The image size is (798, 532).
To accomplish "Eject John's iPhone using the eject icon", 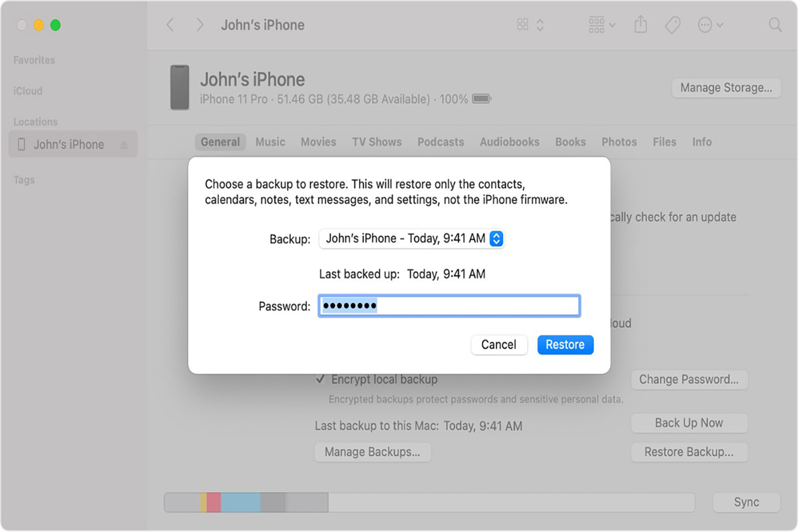I will (124, 144).
